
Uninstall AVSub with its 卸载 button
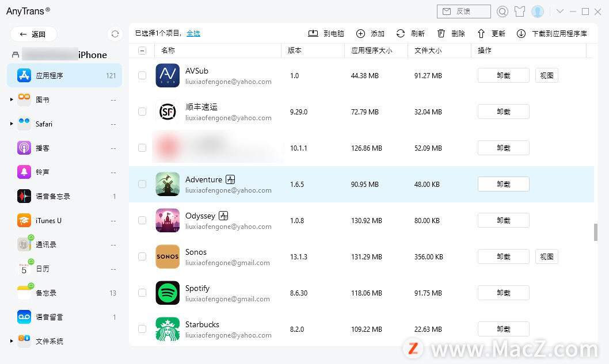pos(503,75)
